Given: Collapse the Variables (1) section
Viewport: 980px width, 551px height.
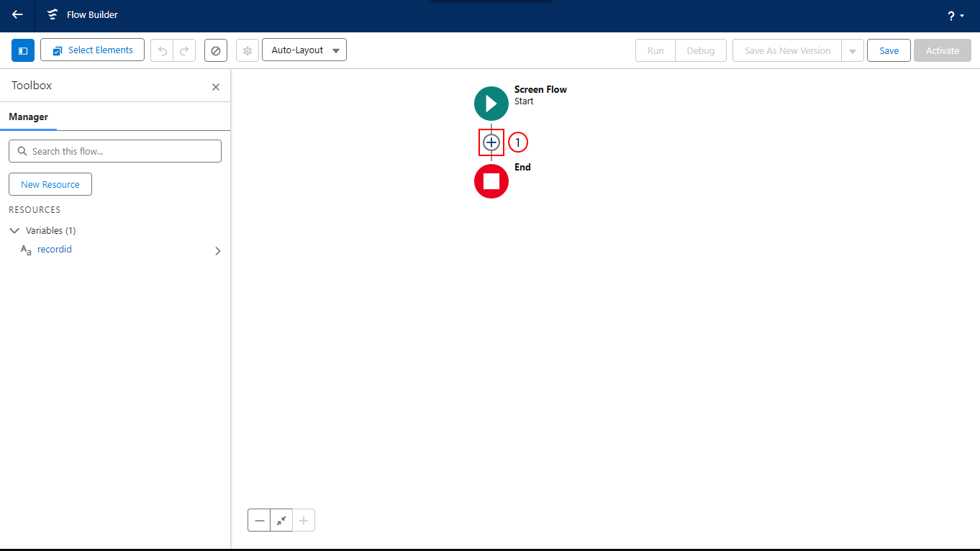Looking at the screenshot, I should [x=14, y=231].
